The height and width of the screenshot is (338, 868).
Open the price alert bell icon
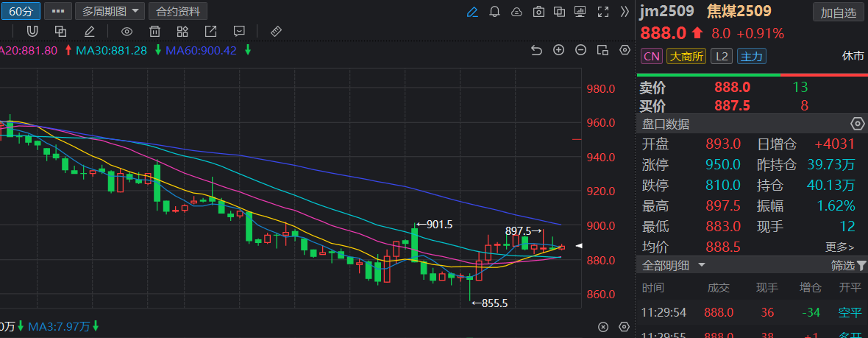pos(495,12)
